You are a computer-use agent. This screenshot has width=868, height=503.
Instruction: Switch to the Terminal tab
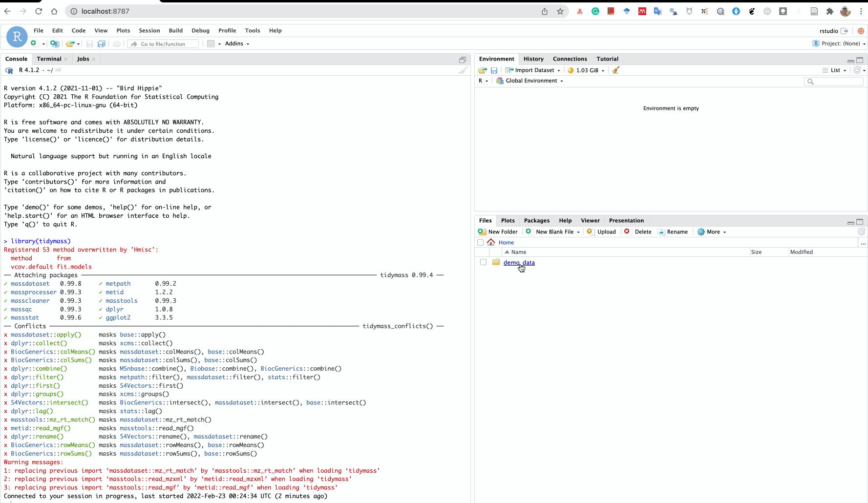point(49,59)
